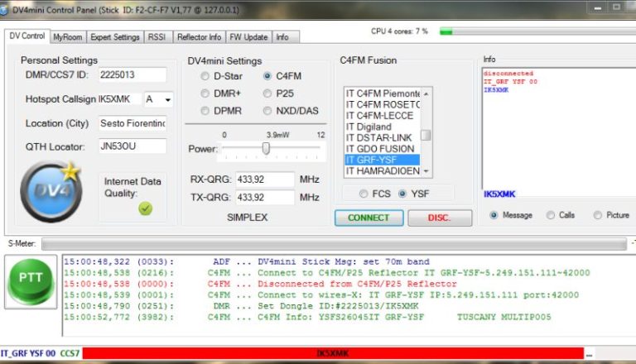The image size is (636, 364).
Task: Click the CONNECT button
Action: coord(369,218)
